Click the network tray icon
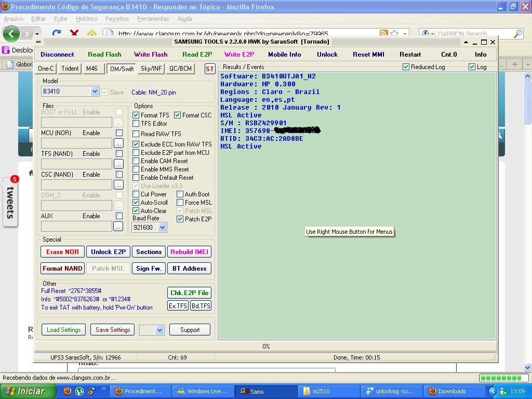 coord(503,391)
